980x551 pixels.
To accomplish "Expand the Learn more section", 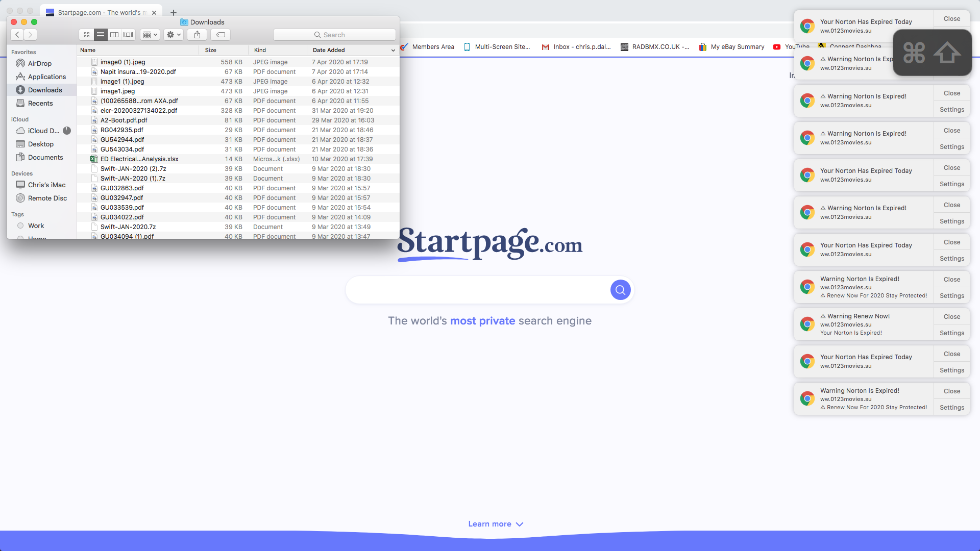I will pyautogui.click(x=496, y=524).
